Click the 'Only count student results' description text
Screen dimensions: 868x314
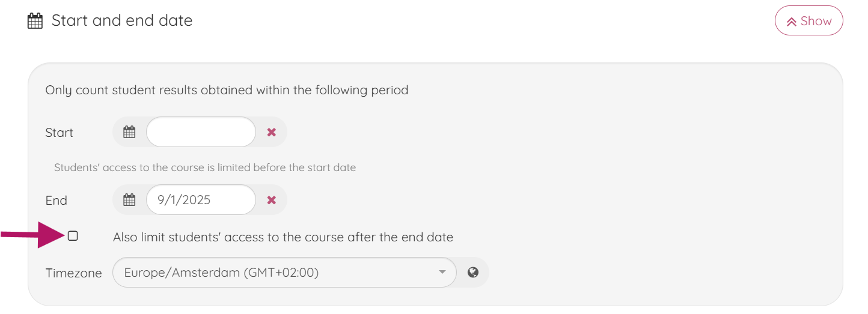click(x=227, y=90)
